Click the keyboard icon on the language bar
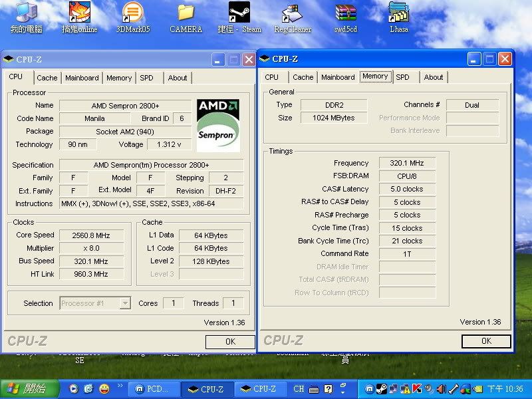This screenshot has width=532, height=399. 314,389
